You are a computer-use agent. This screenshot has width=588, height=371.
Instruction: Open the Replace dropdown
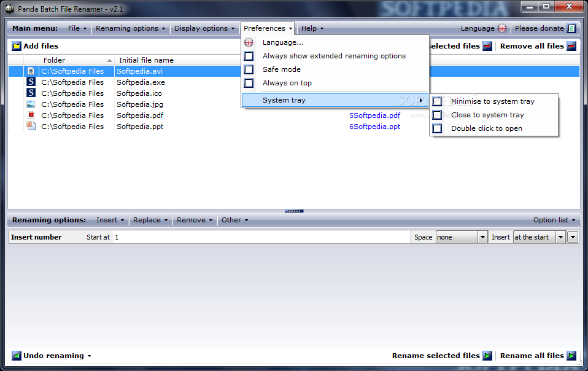(x=150, y=220)
